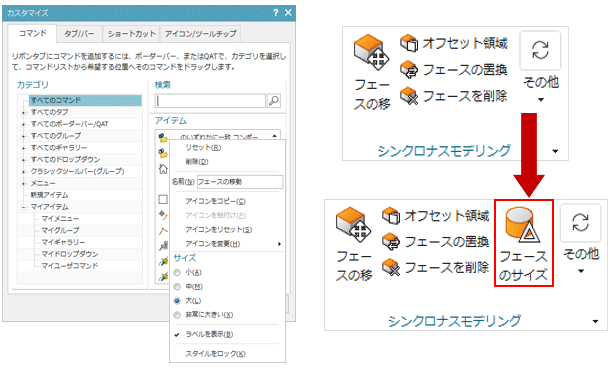Click the empty square icon in item list

pos(163,199)
